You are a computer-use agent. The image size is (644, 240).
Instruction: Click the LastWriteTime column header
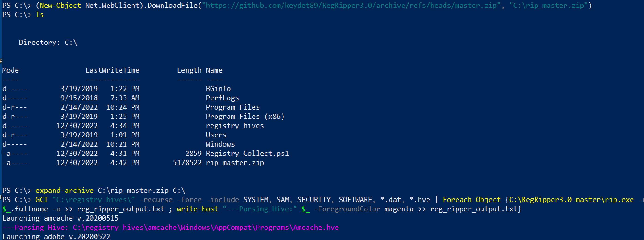112,70
